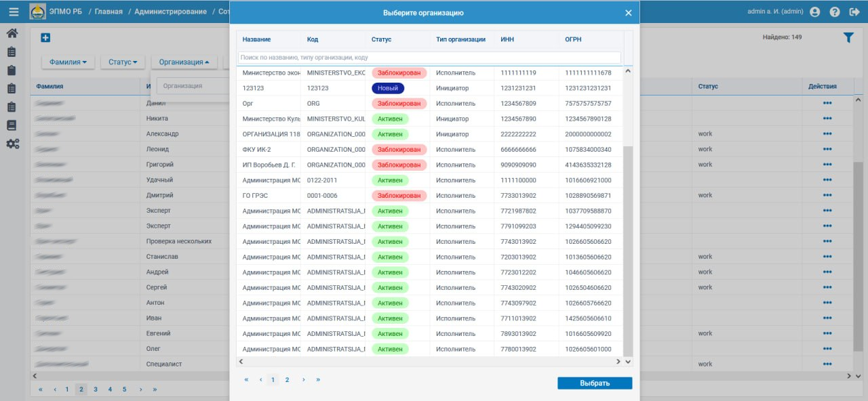Click the dialog scrollbar up arrow
The image size is (868, 401).
point(627,71)
